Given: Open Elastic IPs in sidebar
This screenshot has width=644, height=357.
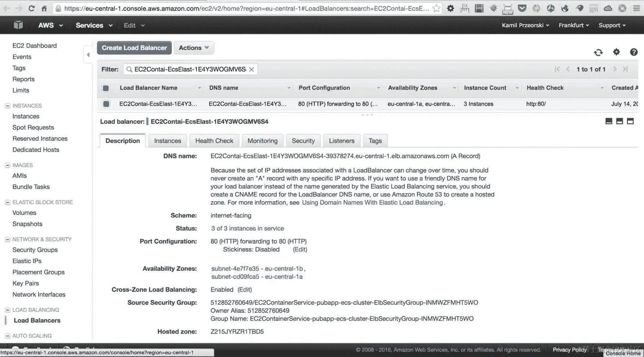Looking at the screenshot, I should 27,261.
